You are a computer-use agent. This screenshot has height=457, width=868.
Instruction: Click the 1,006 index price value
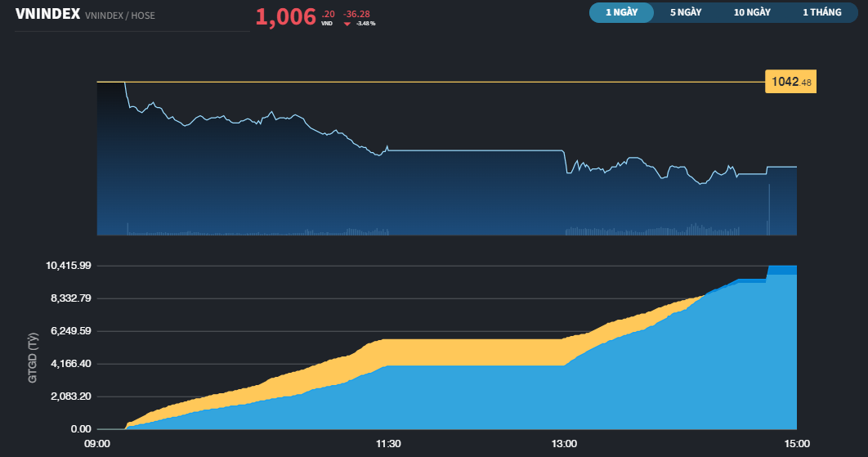285,17
